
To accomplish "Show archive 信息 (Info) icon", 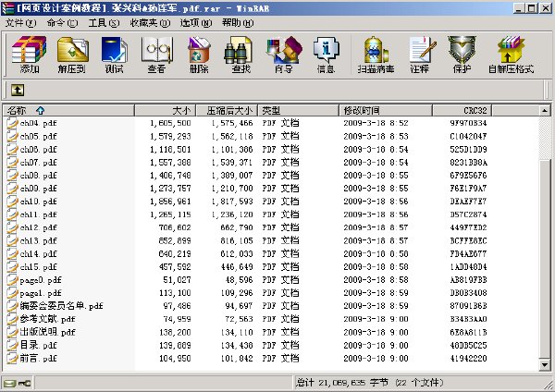I will pos(326,55).
